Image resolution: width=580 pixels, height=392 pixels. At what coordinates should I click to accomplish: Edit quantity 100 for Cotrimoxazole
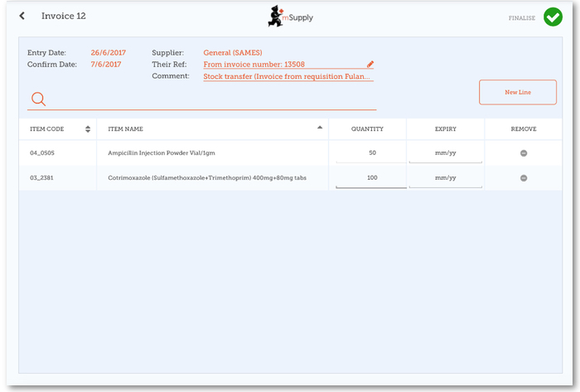tap(367, 178)
